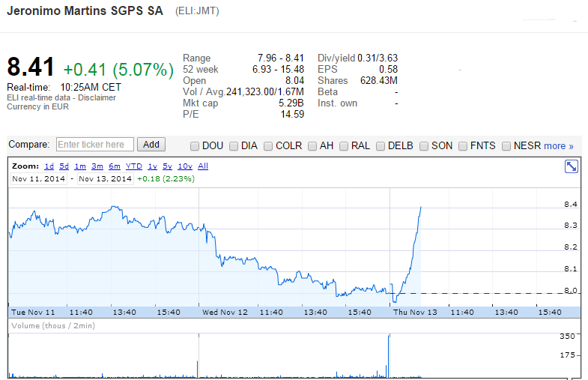Select the Wed Nov 12 timeline label

click(225, 312)
